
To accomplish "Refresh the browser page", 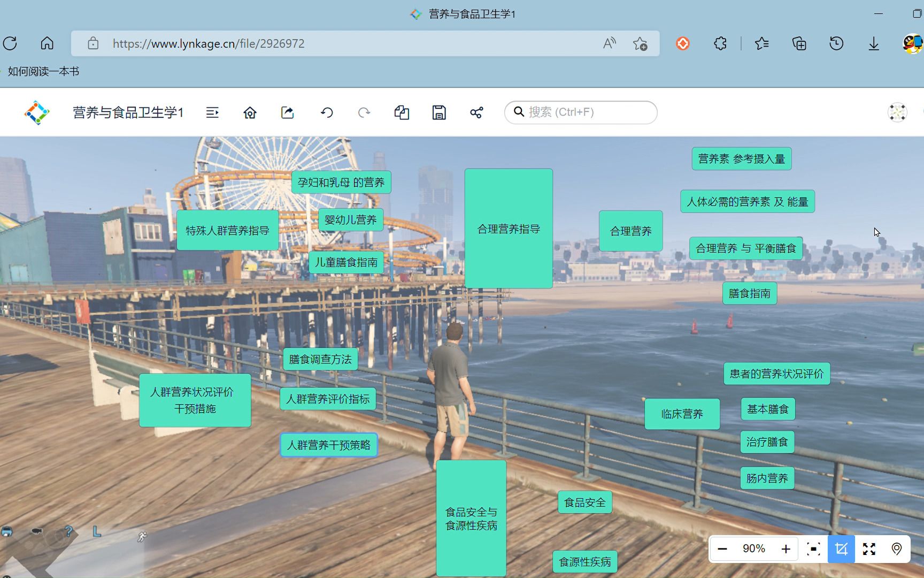I will 10,43.
